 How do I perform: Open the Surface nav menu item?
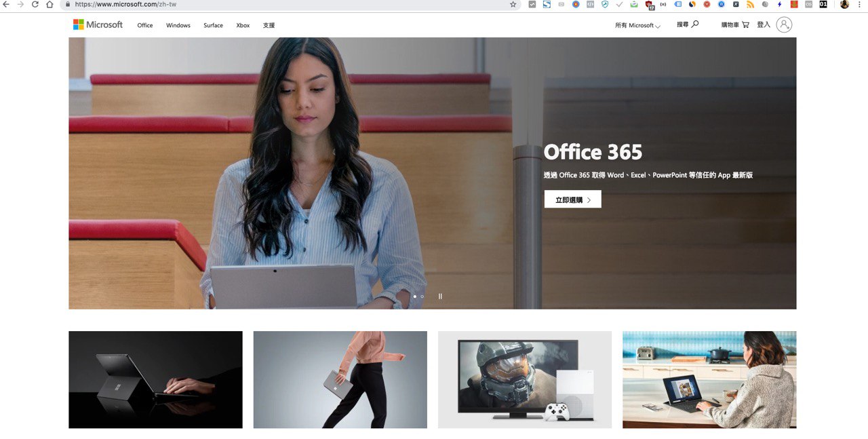[213, 25]
